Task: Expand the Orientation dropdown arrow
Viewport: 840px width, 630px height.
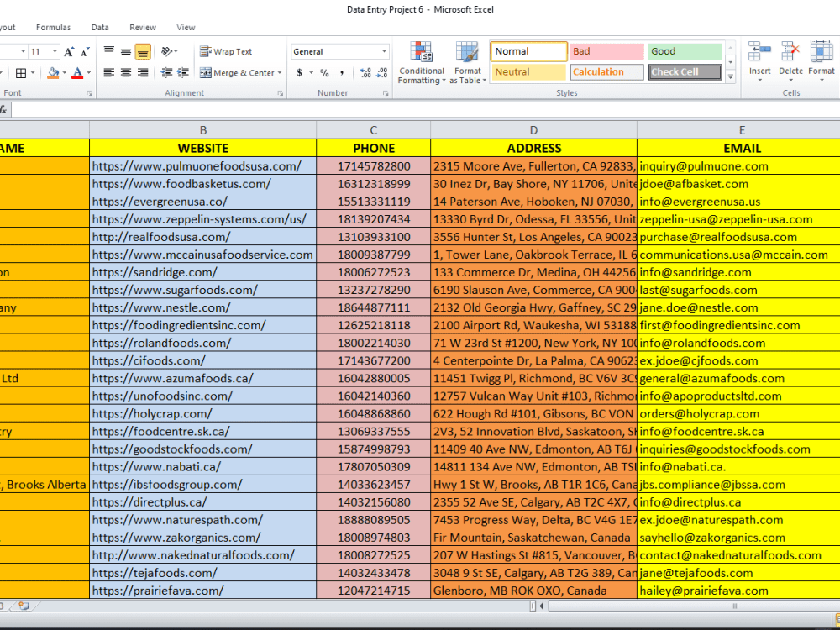Action: pyautogui.click(x=176, y=51)
